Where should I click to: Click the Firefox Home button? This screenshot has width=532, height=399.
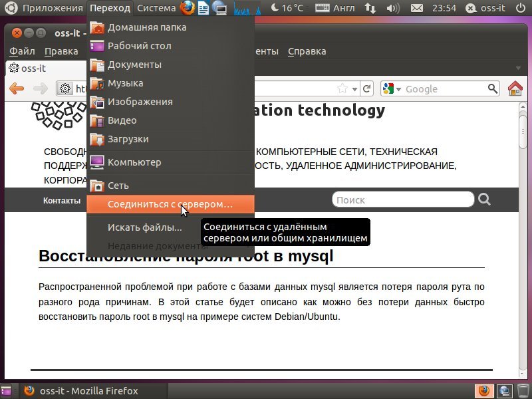pyautogui.click(x=516, y=88)
